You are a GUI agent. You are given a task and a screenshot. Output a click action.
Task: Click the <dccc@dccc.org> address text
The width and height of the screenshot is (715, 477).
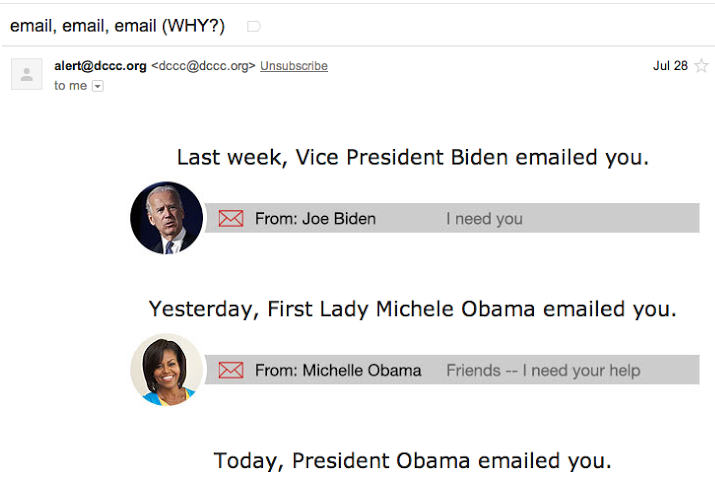[x=203, y=66]
